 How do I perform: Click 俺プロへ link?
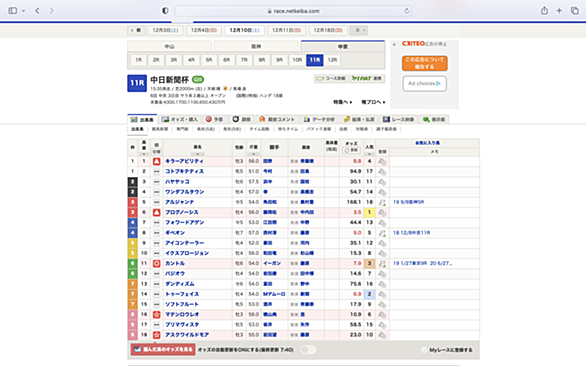tap(373, 102)
